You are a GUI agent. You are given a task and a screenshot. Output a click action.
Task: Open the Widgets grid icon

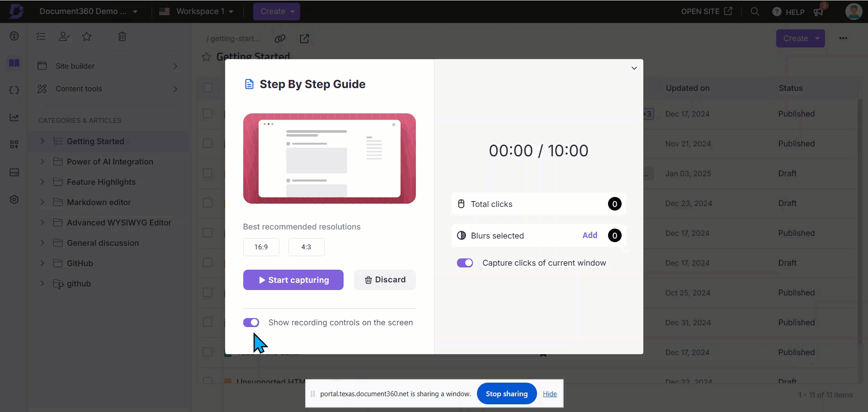pos(14,145)
